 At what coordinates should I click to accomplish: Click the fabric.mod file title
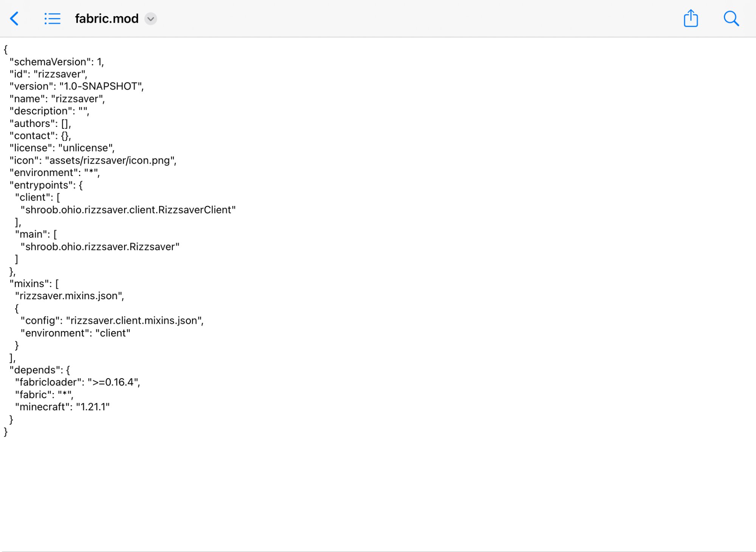[x=107, y=19]
